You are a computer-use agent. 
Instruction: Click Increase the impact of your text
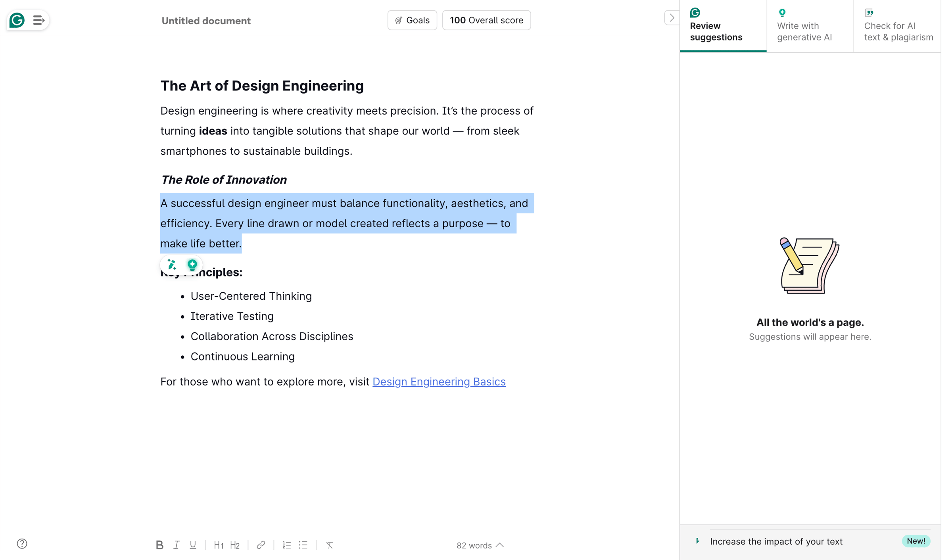click(776, 541)
